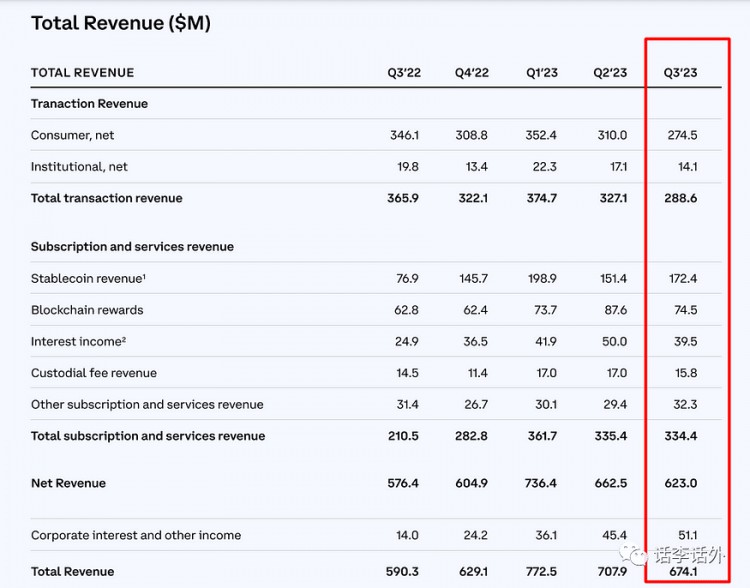Click the Q3'23 column header

(x=680, y=73)
